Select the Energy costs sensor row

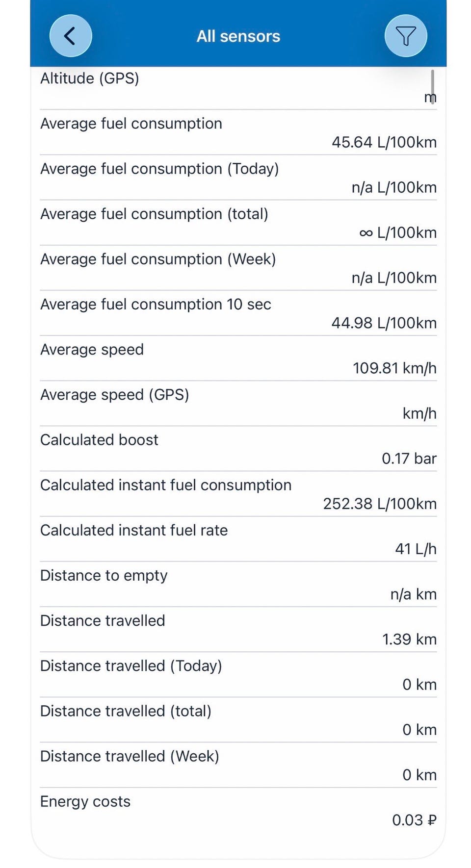coord(238,810)
